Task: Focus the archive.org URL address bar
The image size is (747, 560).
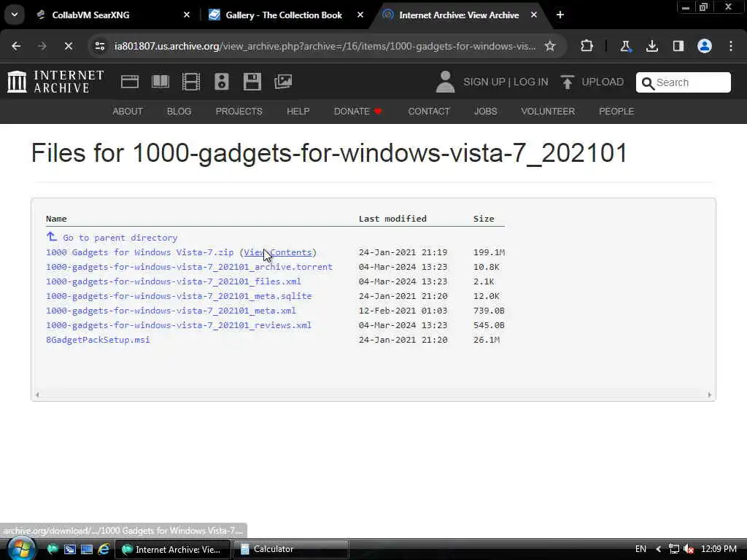Action: point(325,46)
